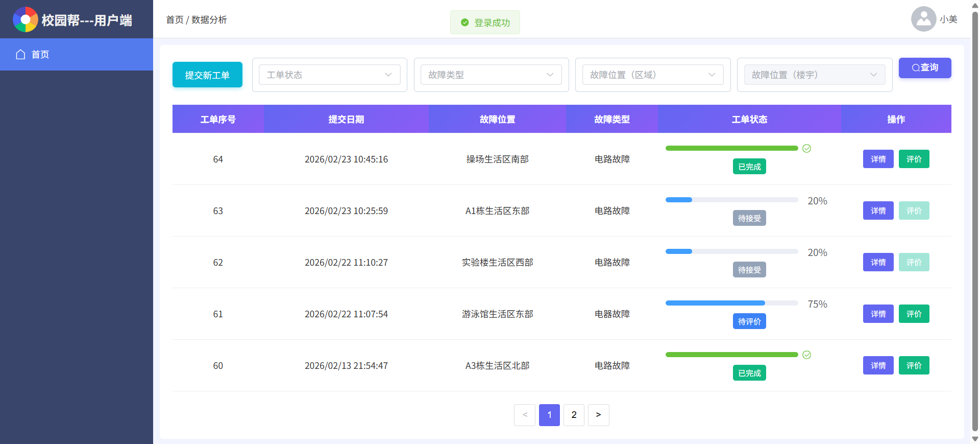Screen dimensions: 980x444
Task: Expand the 故障类型 dropdown
Action: pos(491,75)
